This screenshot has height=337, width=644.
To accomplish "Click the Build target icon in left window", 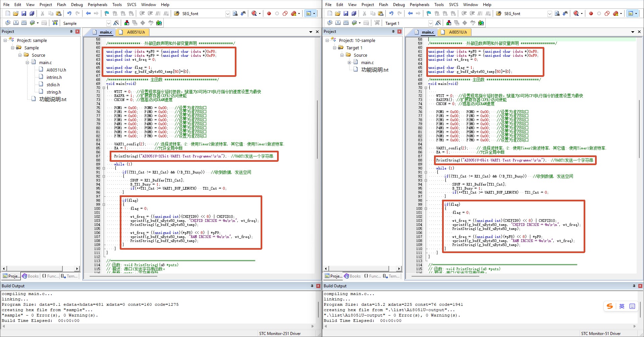I will [x=16, y=23].
